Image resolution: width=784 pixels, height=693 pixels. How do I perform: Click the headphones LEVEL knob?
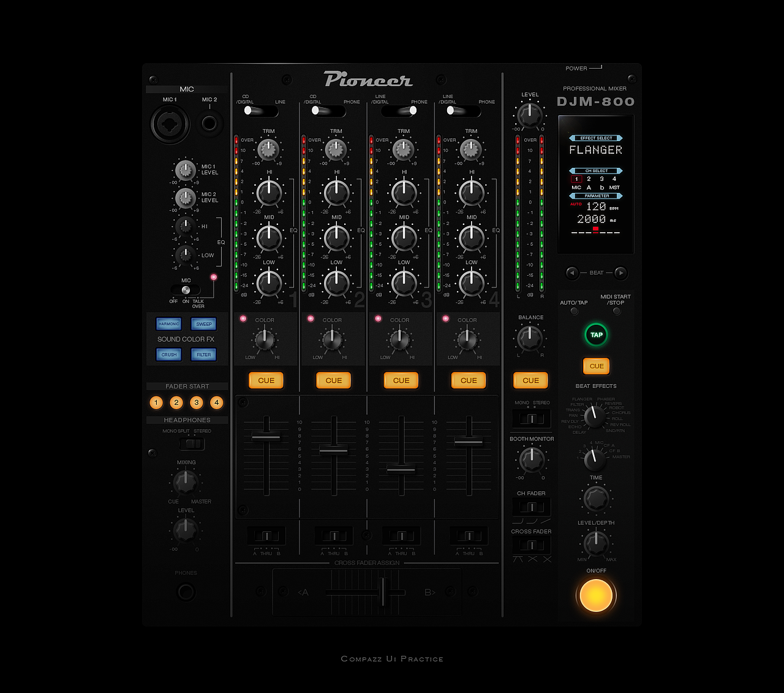tap(185, 530)
